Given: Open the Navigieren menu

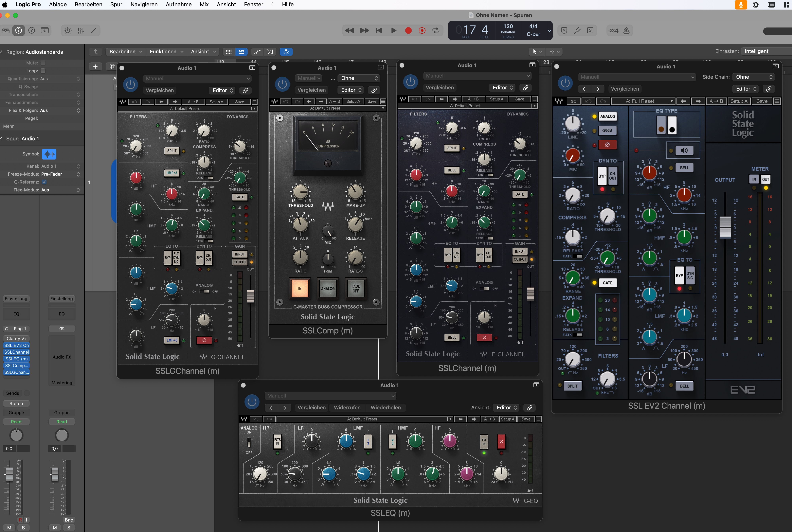Looking at the screenshot, I should click(x=144, y=4).
